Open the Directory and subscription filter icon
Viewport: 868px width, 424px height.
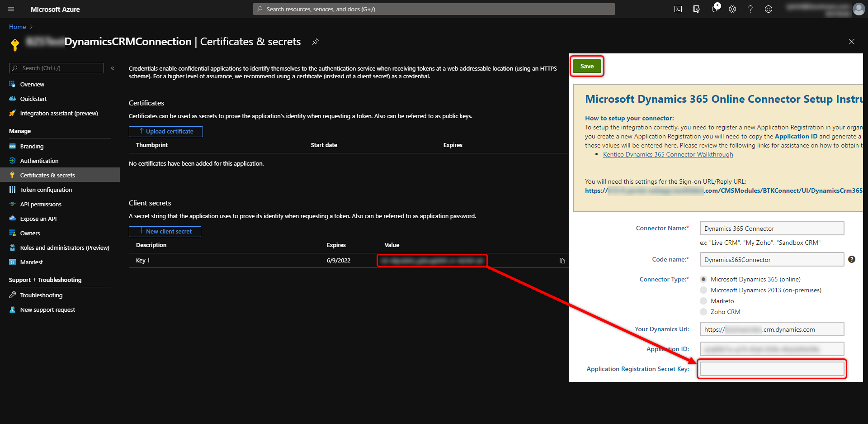click(x=696, y=9)
